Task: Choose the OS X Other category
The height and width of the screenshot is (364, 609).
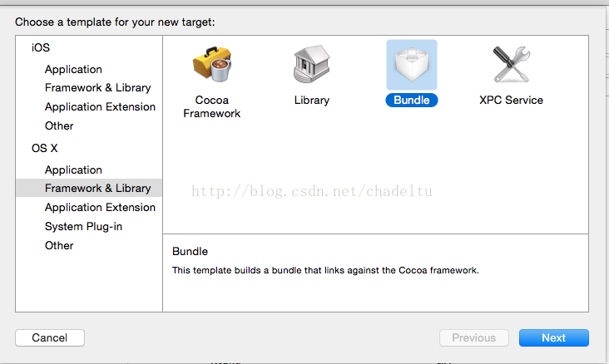Action: (x=59, y=245)
